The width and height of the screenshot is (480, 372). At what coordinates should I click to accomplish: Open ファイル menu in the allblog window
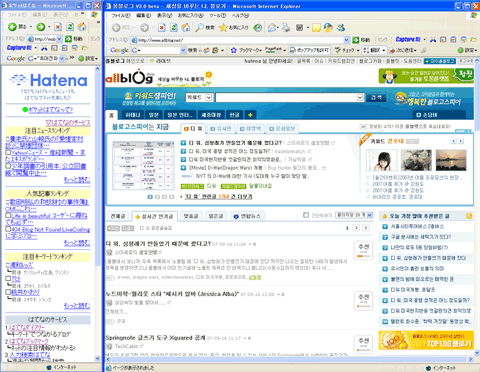tap(120, 16)
